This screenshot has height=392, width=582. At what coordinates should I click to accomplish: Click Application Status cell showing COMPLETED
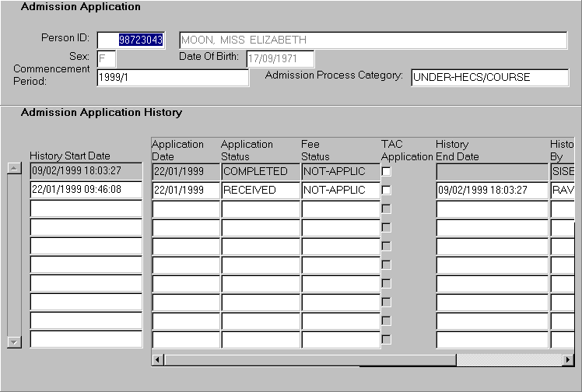coord(260,171)
